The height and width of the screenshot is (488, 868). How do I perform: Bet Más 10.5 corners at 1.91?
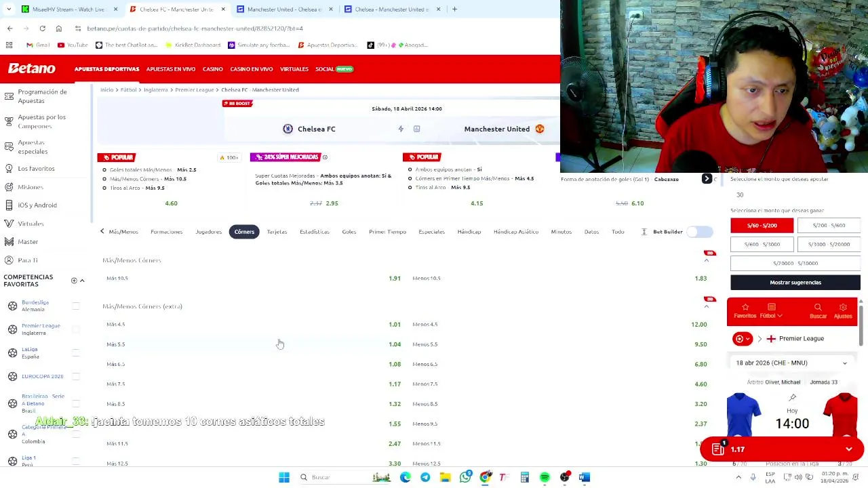tap(253, 279)
